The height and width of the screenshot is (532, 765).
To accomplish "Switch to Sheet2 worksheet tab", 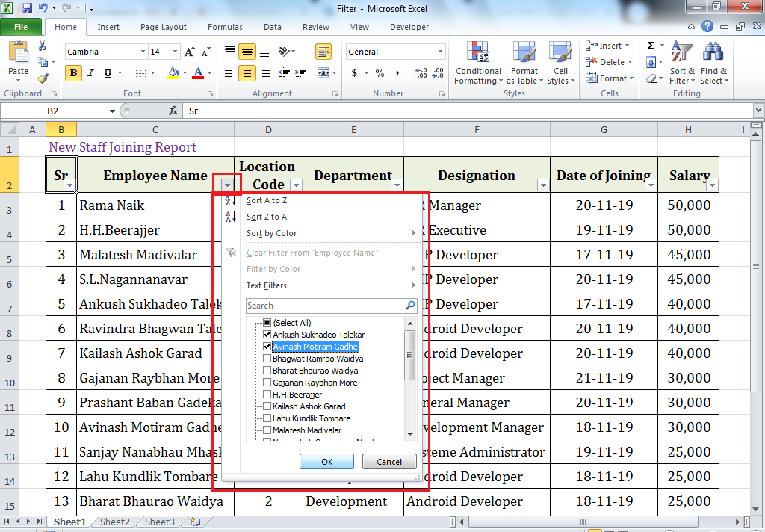I will pyautogui.click(x=114, y=522).
